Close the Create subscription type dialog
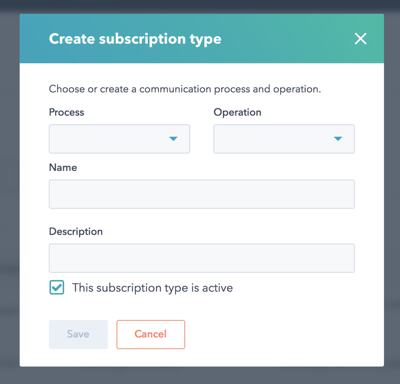The image size is (400, 384). (x=360, y=39)
